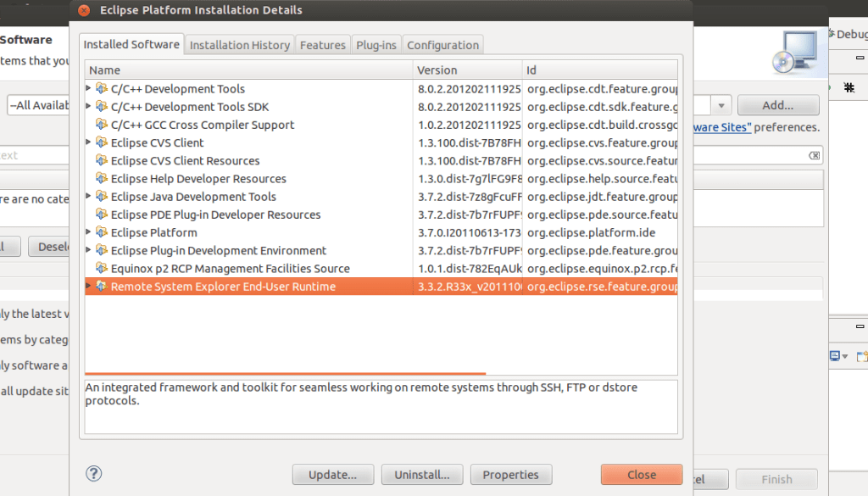
Task: Click the Eclipse CVS Client Resources feature icon
Action: tap(102, 161)
